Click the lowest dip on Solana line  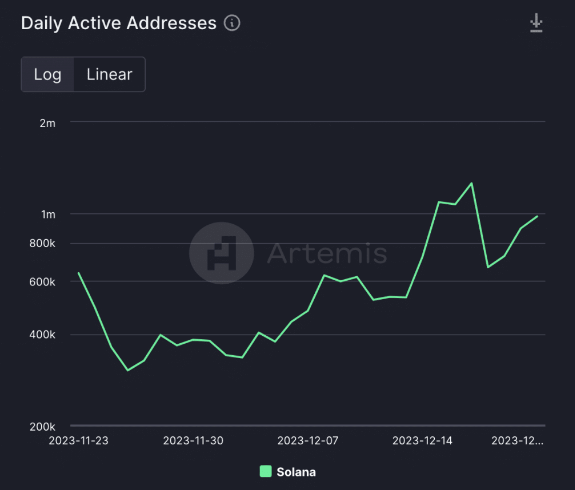point(128,370)
